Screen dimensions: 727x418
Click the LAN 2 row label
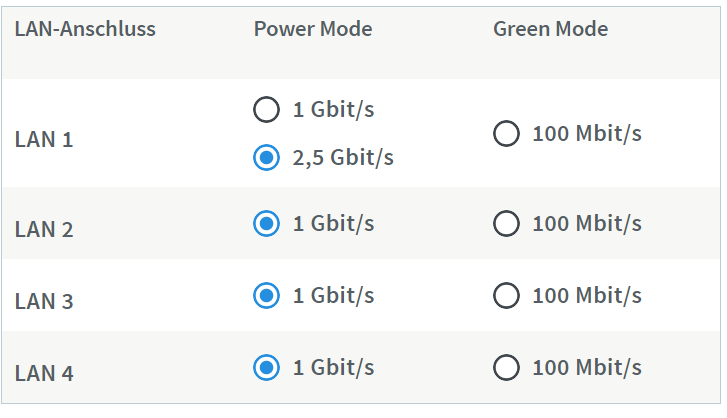click(x=44, y=230)
